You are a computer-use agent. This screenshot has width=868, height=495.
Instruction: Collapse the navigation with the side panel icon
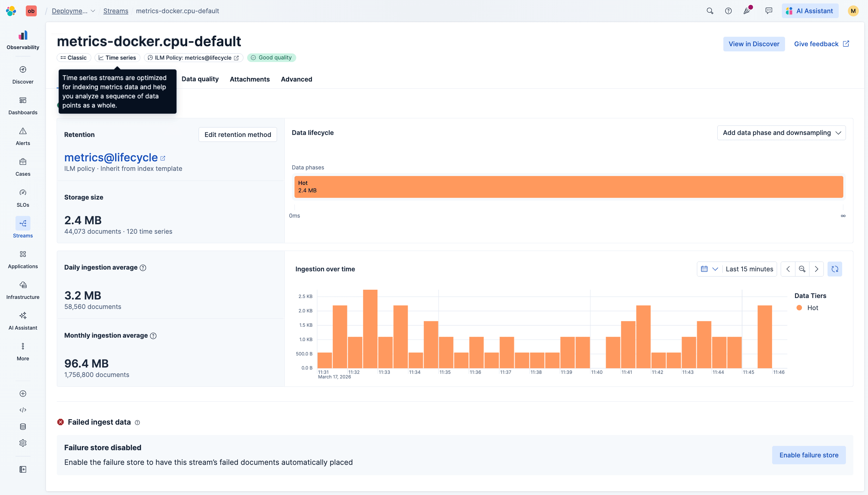[x=23, y=469]
